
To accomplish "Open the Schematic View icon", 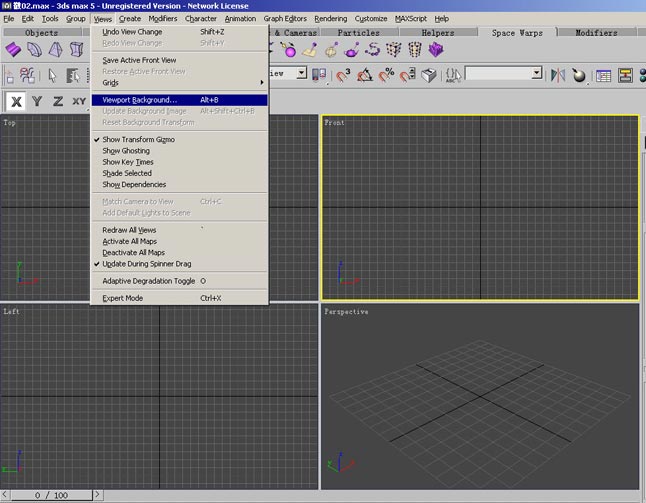I will tap(625, 76).
